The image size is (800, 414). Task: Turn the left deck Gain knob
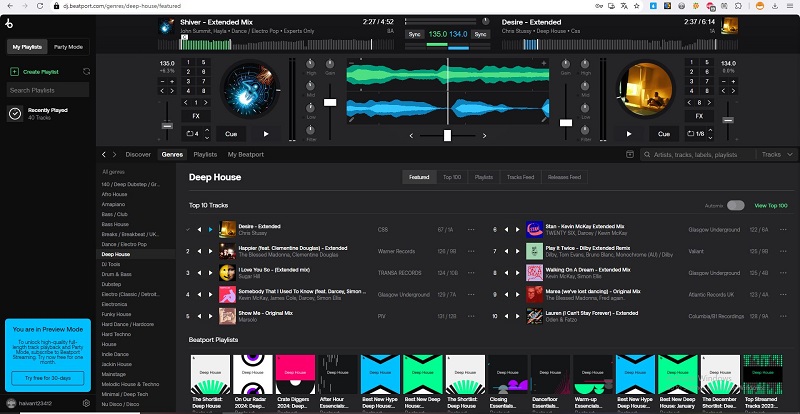(x=330, y=64)
